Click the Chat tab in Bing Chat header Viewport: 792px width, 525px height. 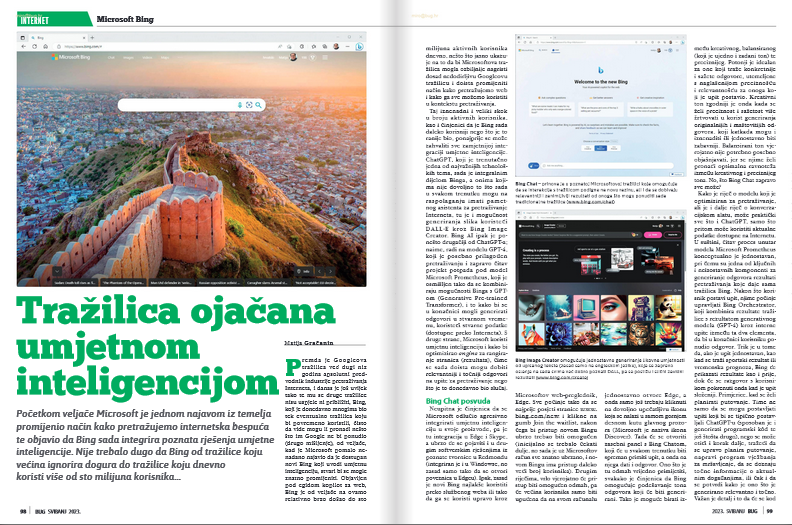pyautogui.click(x=556, y=50)
